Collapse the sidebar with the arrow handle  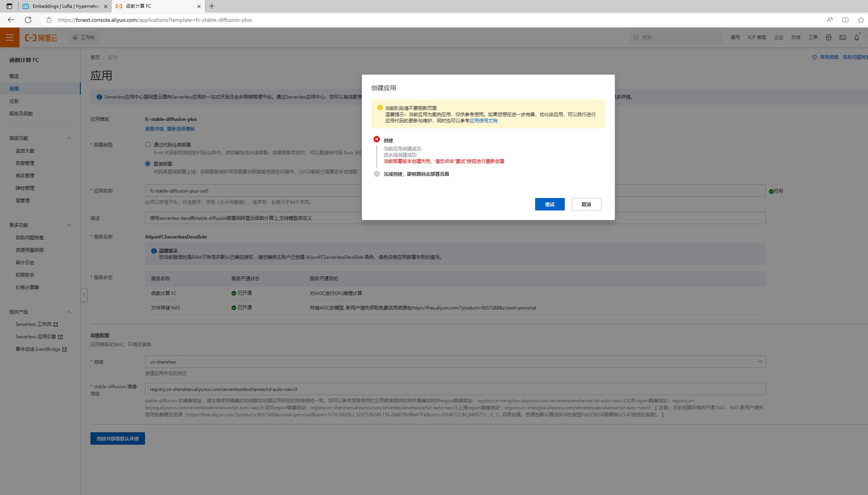[x=84, y=295]
